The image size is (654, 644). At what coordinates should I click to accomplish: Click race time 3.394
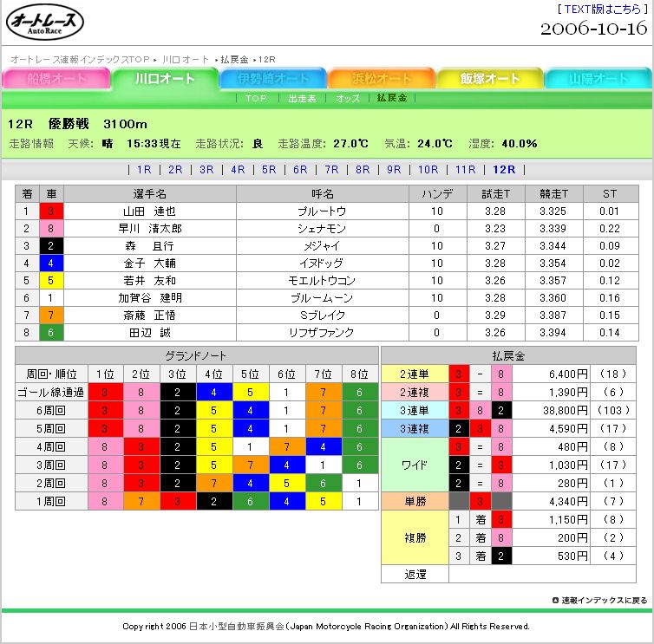click(553, 333)
